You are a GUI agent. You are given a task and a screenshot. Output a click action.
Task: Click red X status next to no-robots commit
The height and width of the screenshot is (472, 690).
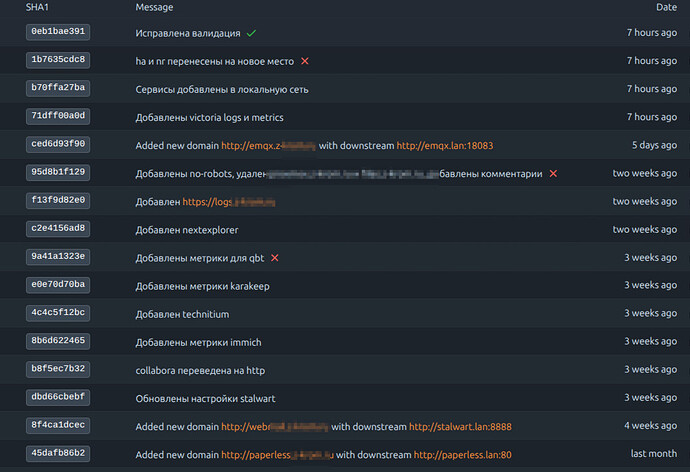(x=553, y=173)
